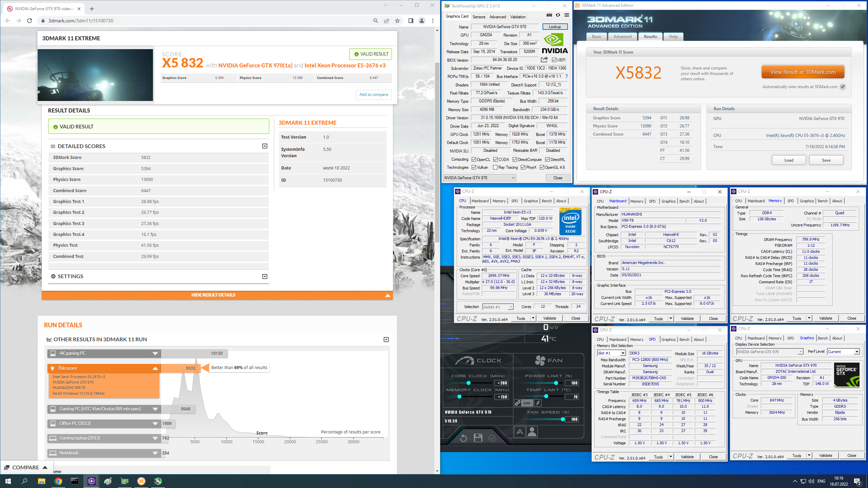
Task: Share this page via Chrome's share icon
Action: (387, 21)
